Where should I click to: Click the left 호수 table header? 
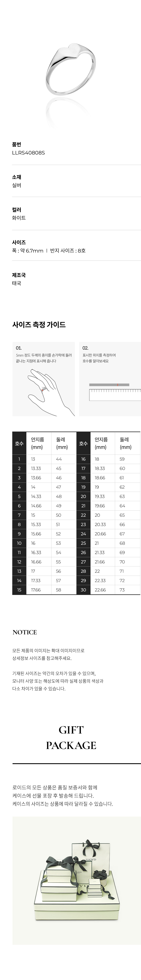point(19,444)
